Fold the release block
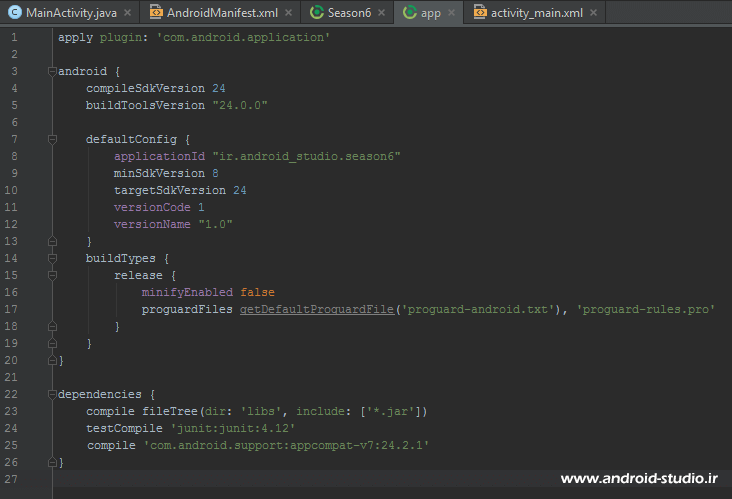 50,275
